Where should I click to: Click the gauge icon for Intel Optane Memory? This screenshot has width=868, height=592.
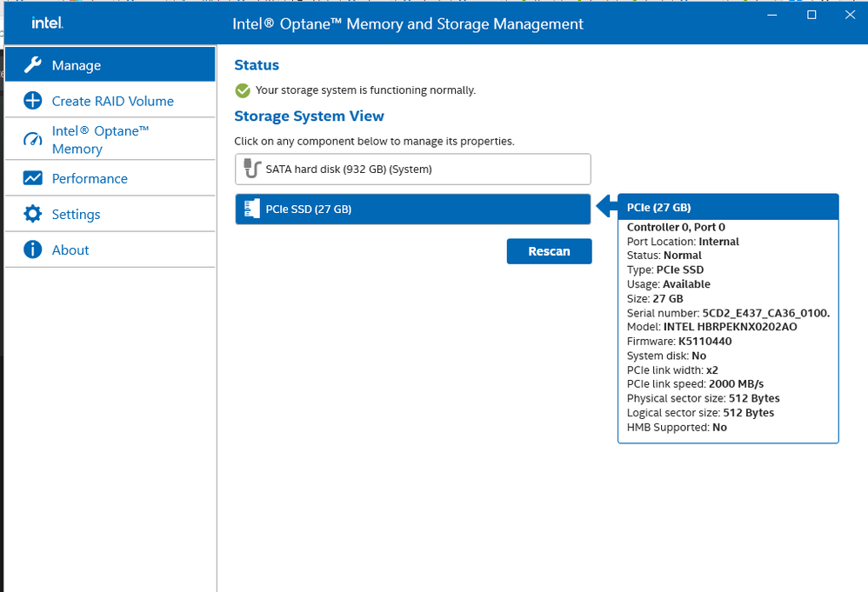tap(33, 139)
